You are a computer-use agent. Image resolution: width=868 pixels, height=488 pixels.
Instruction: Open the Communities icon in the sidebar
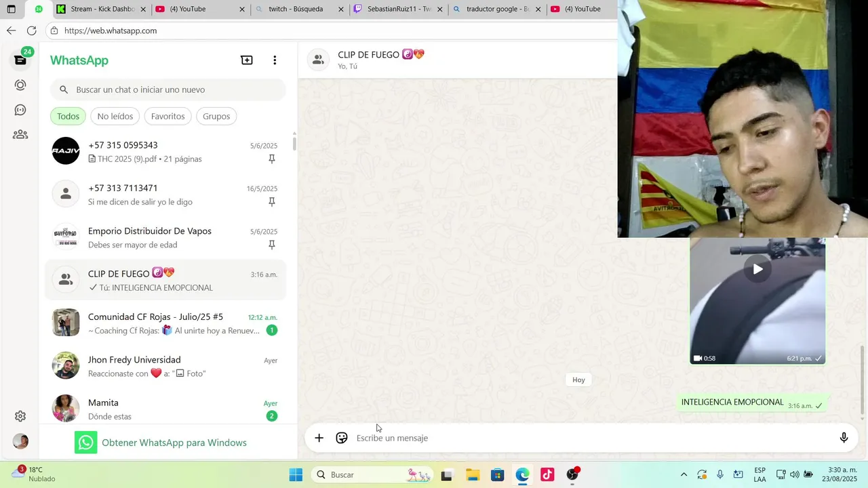(20, 134)
